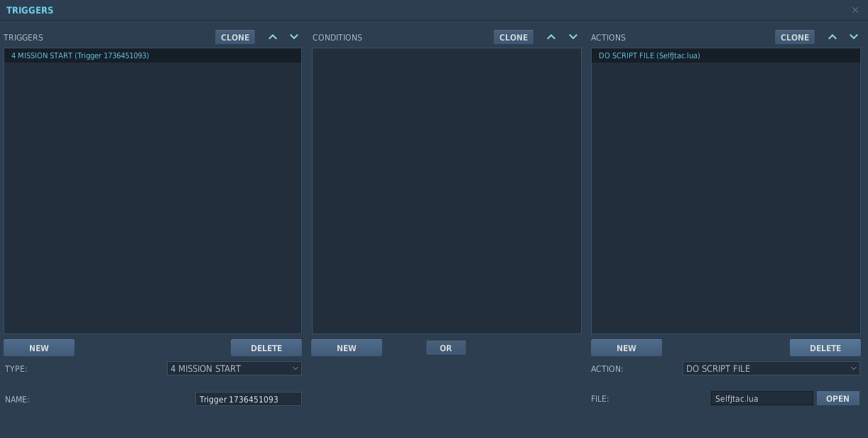Click the trigger NAME text field
868x438 pixels.
(248, 399)
